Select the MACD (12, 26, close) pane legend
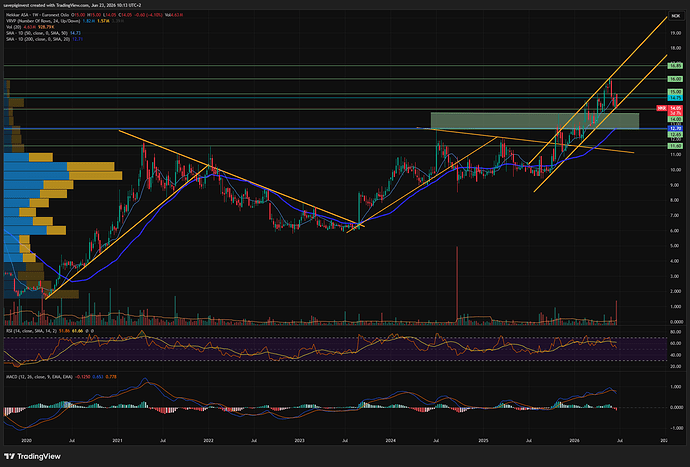Screen dimensions: 690x467 point(40,377)
